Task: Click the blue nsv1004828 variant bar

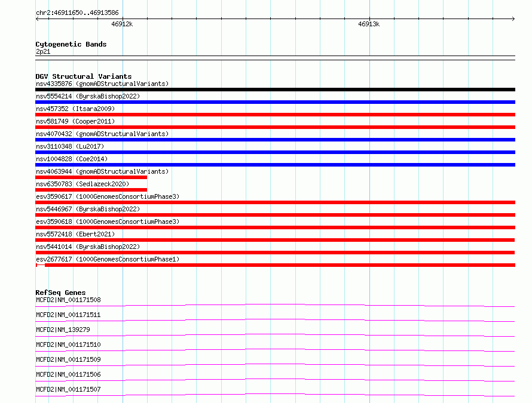Action: coord(275,165)
